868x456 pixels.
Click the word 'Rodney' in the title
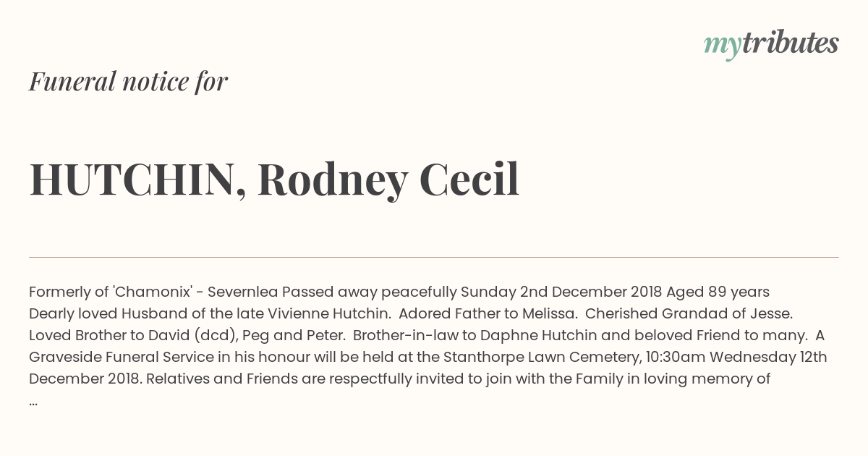click(333, 181)
